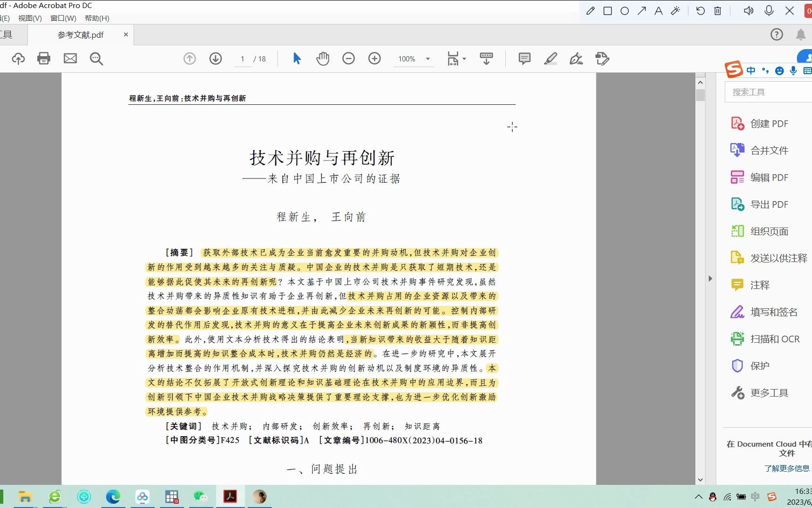The width and height of the screenshot is (812, 508).
Task: Select the pencil drawing tool in overlay
Action: pyautogui.click(x=590, y=10)
